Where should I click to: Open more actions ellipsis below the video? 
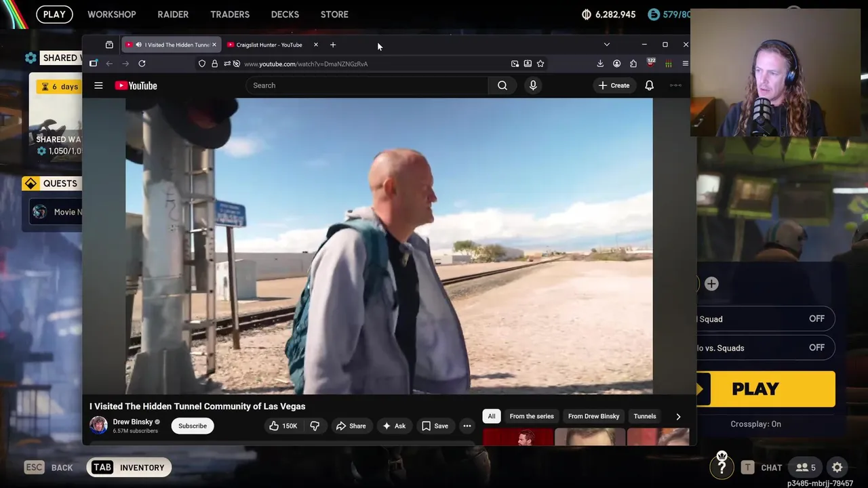pos(467,426)
